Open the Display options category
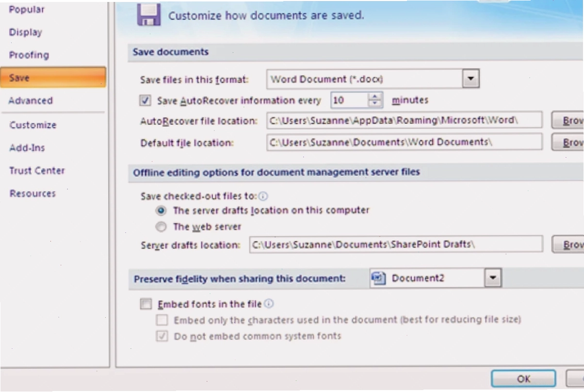This screenshot has width=584, height=392. tap(26, 32)
